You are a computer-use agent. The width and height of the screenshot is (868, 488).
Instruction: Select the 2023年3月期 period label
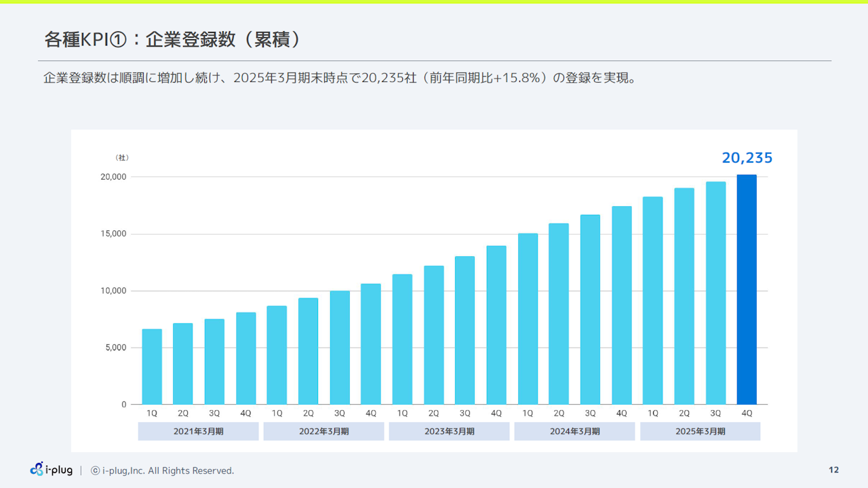point(449,431)
